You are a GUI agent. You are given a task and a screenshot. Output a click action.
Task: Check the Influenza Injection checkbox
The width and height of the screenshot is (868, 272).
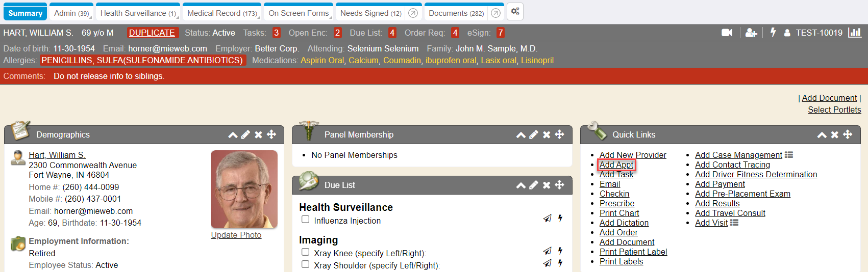[305, 220]
